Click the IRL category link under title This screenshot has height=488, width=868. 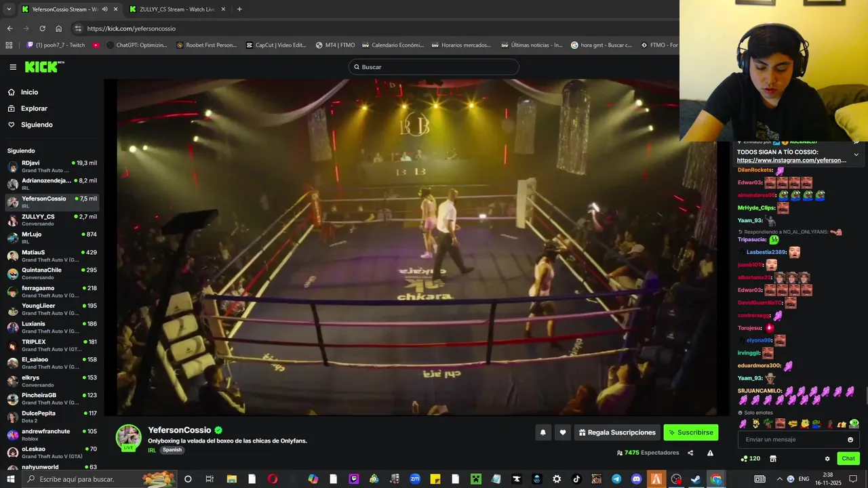pyautogui.click(x=152, y=450)
